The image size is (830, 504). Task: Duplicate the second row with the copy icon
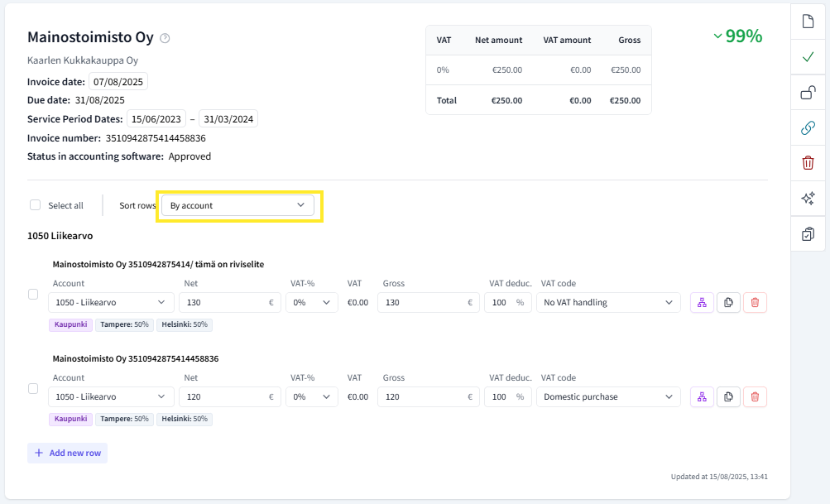[x=728, y=397]
